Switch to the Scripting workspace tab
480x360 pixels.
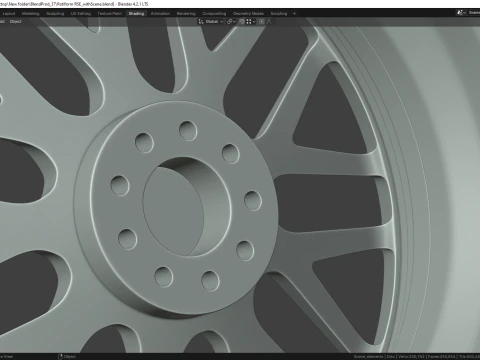coord(279,14)
